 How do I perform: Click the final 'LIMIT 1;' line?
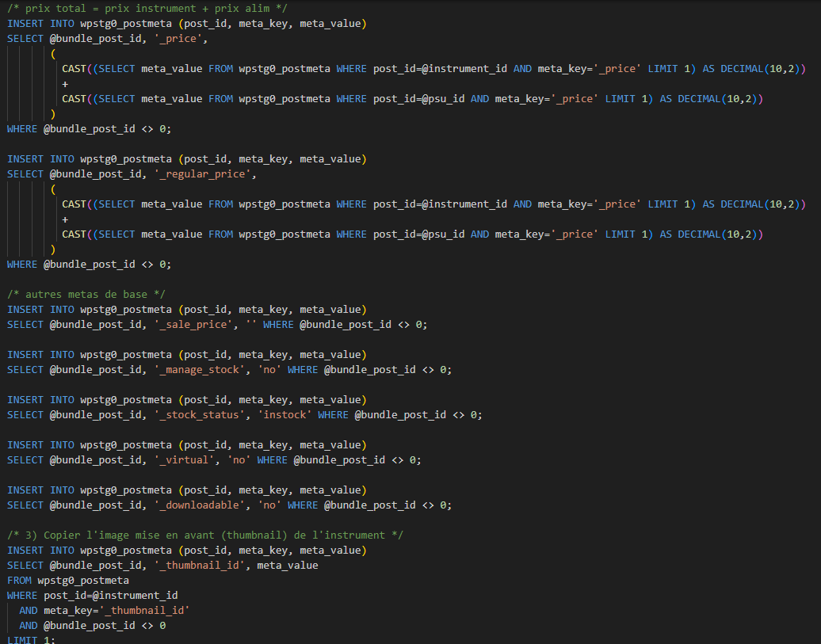[31, 640]
